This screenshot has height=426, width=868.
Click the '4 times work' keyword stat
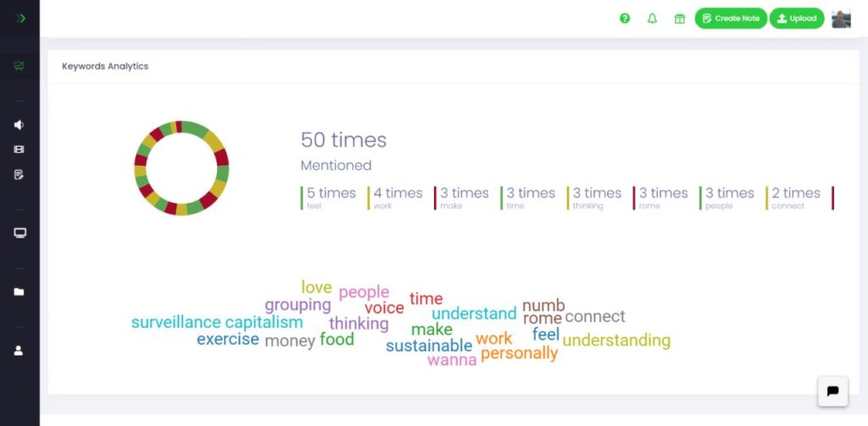(x=395, y=198)
